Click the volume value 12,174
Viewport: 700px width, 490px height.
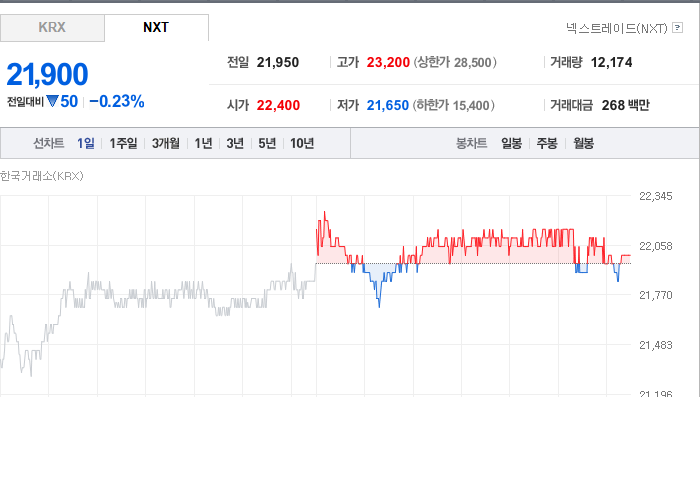coord(611,62)
